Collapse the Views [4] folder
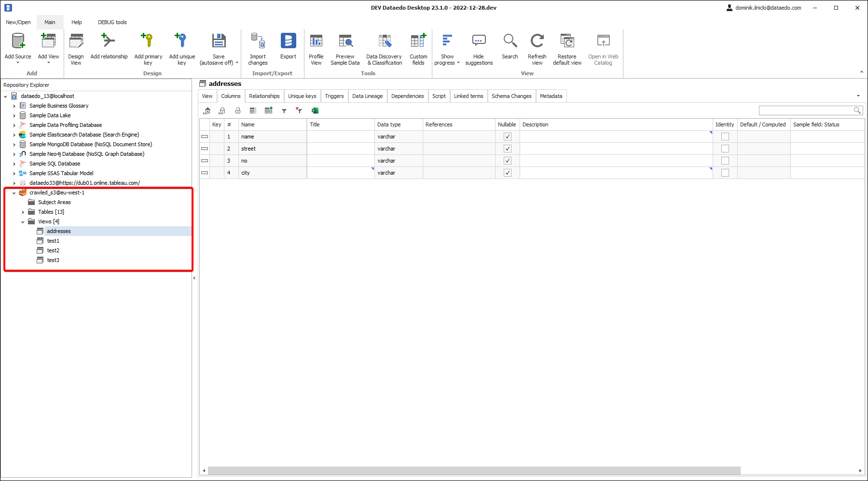Screen dimensions: 868x481 (23, 222)
